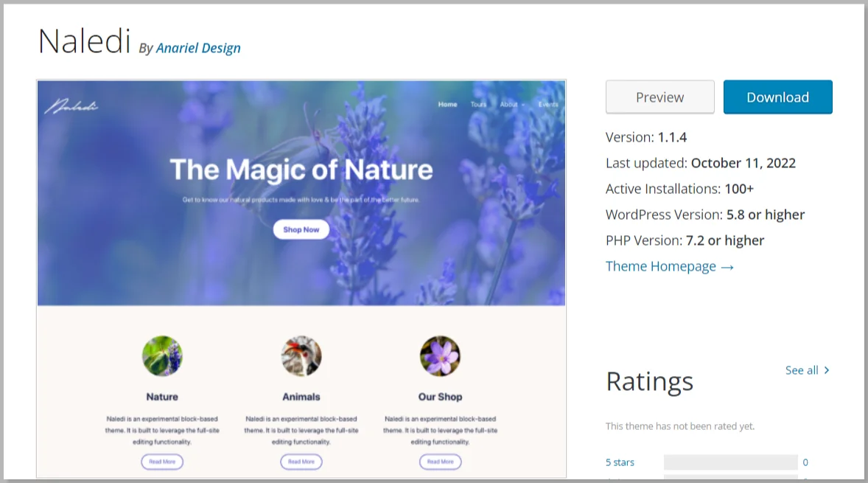This screenshot has width=868, height=483.
Task: Click 'This theme has not been rated yet' text
Action: 680,426
